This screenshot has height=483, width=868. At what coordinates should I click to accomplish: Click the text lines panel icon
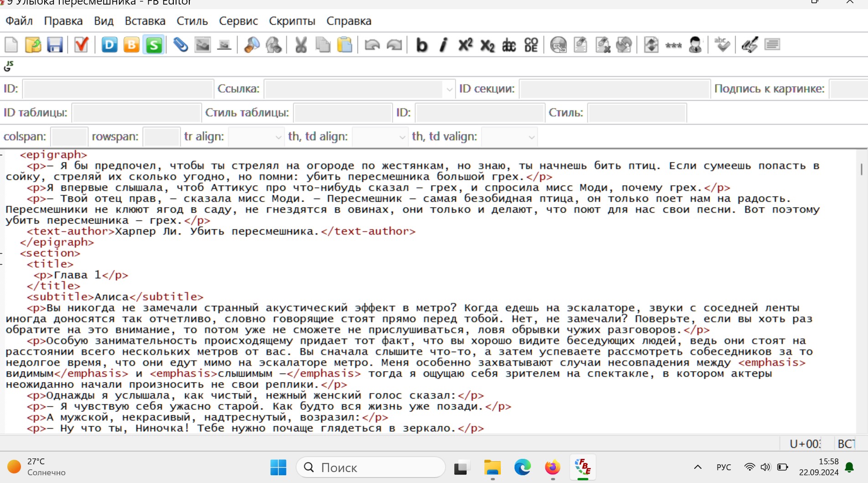tap(772, 45)
